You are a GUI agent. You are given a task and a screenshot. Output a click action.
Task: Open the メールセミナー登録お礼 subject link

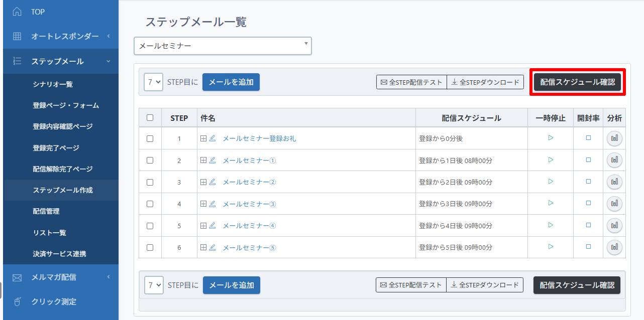[259, 138]
